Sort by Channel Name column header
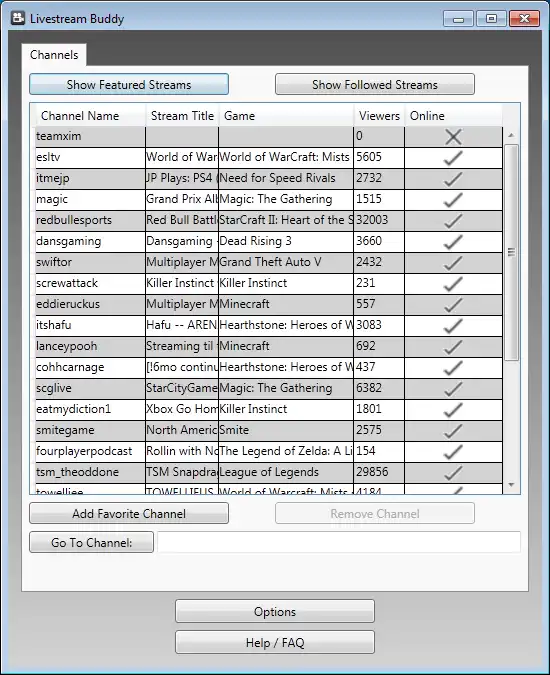This screenshot has width=550, height=675. [90, 115]
